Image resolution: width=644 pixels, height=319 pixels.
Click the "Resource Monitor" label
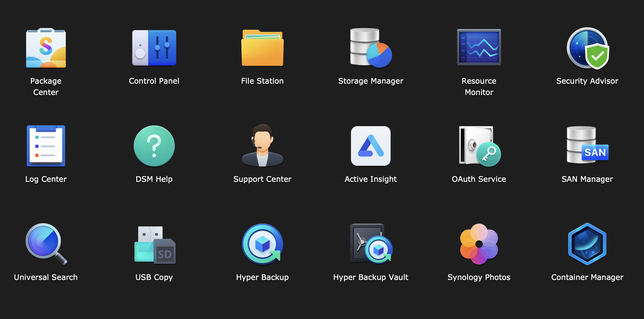[x=479, y=87]
